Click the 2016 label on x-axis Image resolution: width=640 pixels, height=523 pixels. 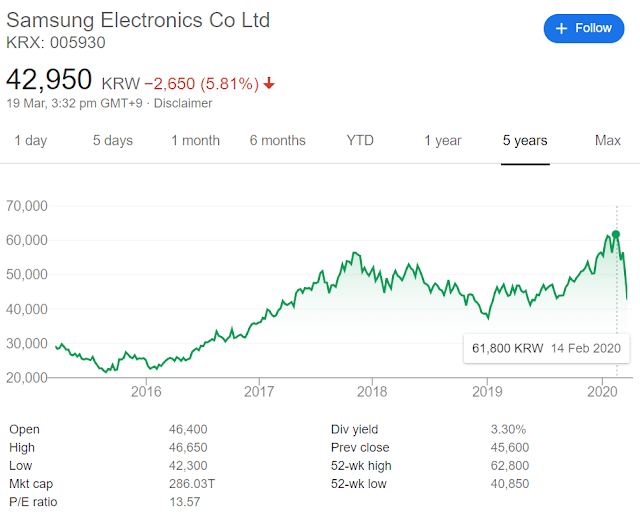(x=146, y=392)
